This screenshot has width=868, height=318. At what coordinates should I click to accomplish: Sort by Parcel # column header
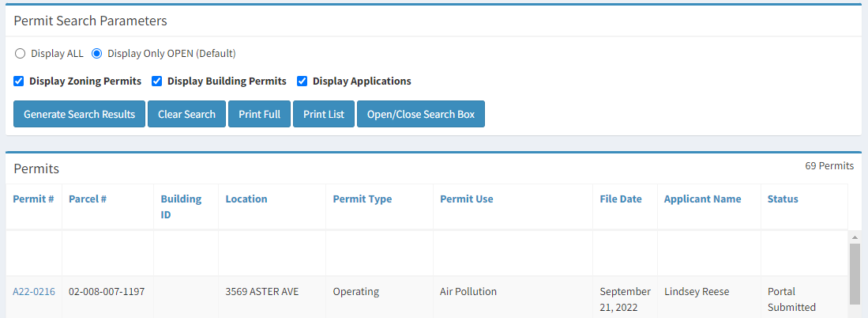(x=88, y=199)
